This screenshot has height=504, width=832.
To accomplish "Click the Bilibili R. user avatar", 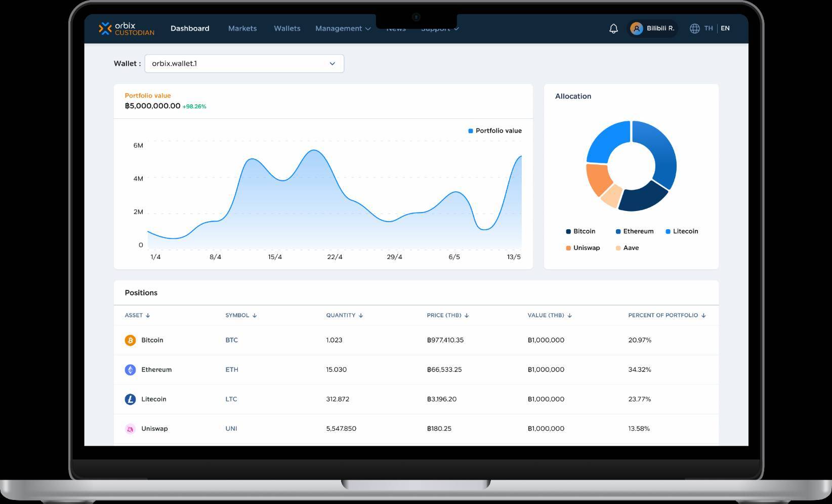I will click(636, 29).
